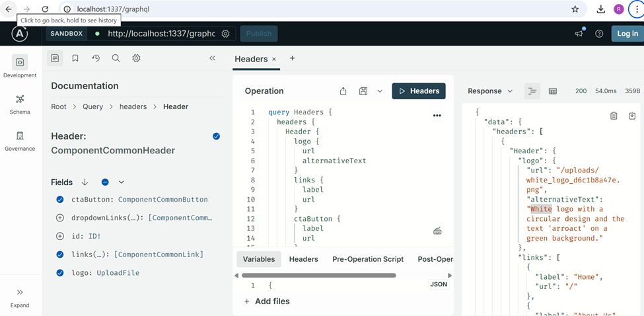
Task: Open Development section in sidebar
Action: [x=20, y=67]
